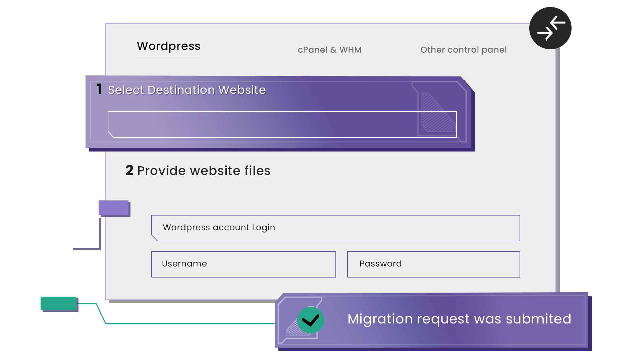Select the Wordpress migration option
644x362 pixels.
point(168,46)
